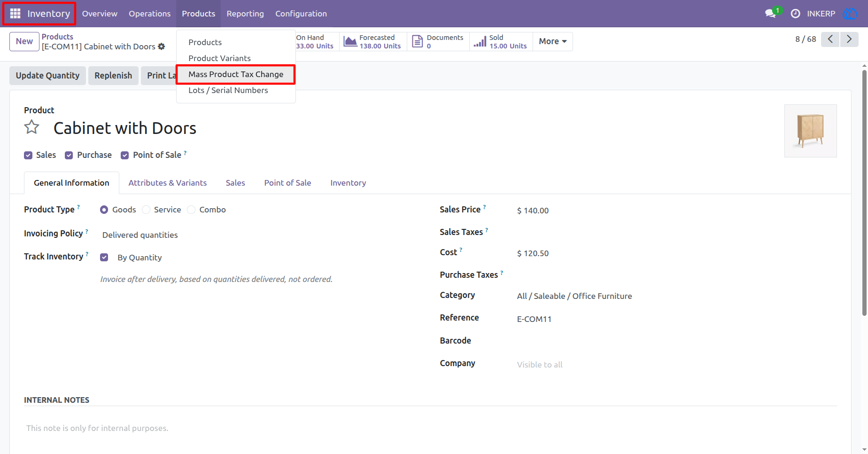This screenshot has height=454, width=868.
Task: Open the Sold units stat
Action: (501, 41)
